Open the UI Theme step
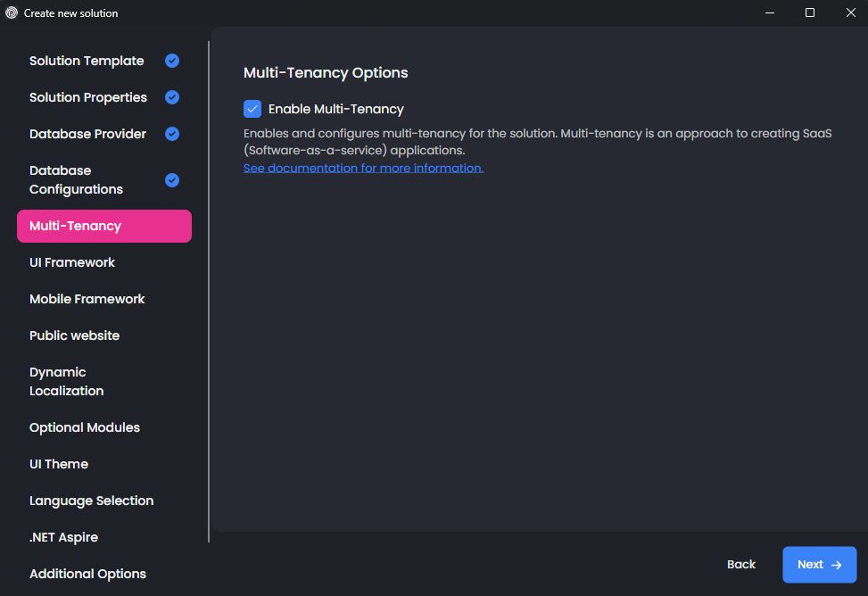868x596 pixels. 59,464
